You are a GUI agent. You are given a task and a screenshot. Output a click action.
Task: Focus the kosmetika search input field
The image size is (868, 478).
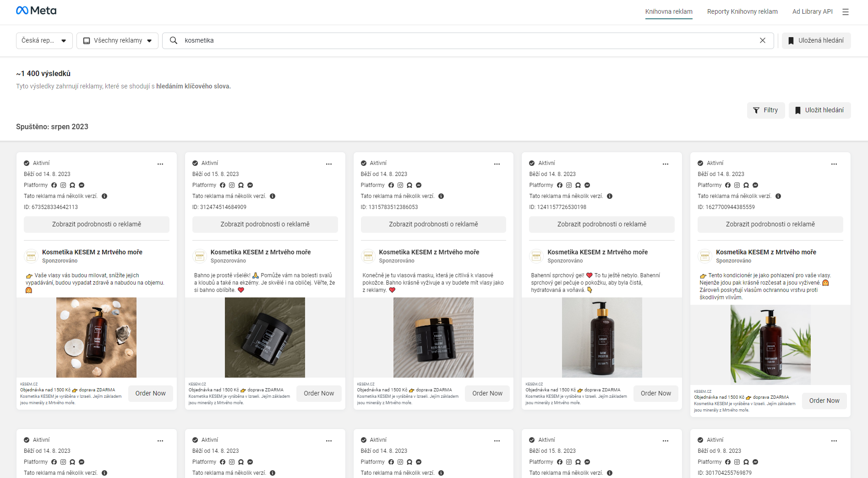(x=468, y=40)
